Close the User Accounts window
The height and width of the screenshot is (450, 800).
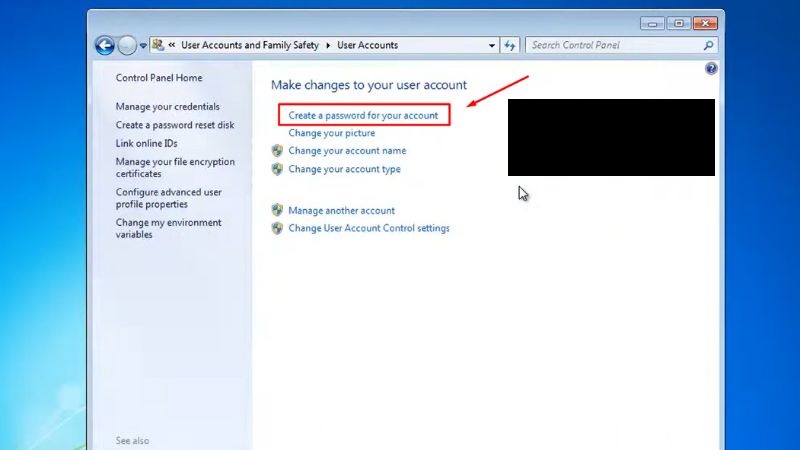(705, 23)
